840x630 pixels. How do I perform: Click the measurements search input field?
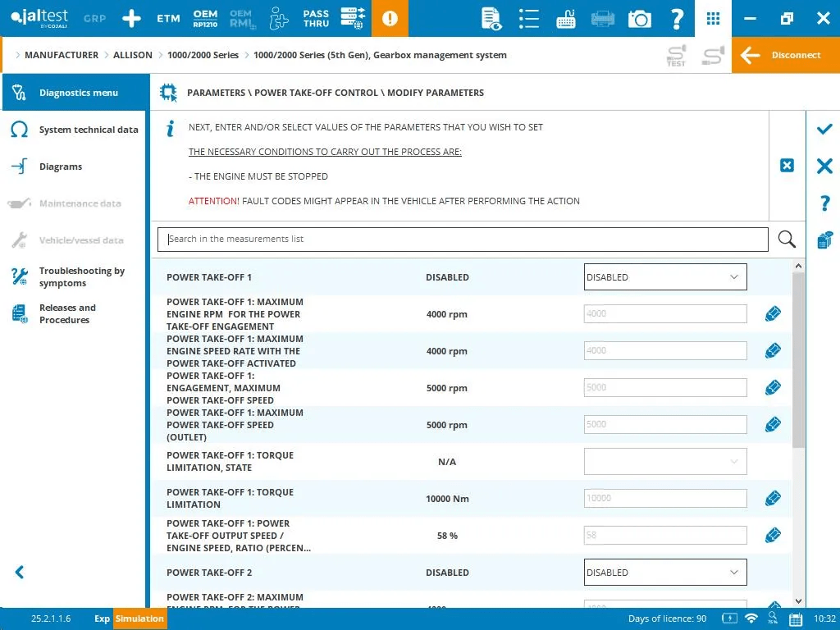[463, 239]
